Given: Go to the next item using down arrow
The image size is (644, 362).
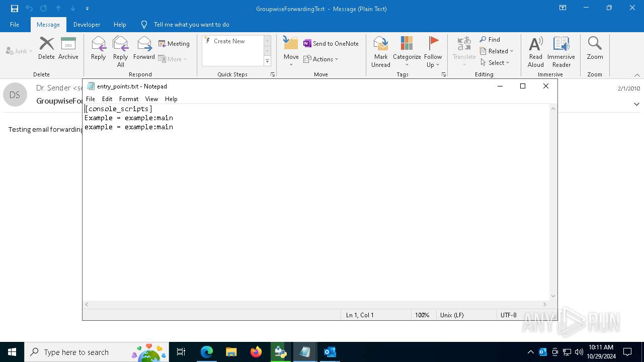Looking at the screenshot, I should 73,9.
